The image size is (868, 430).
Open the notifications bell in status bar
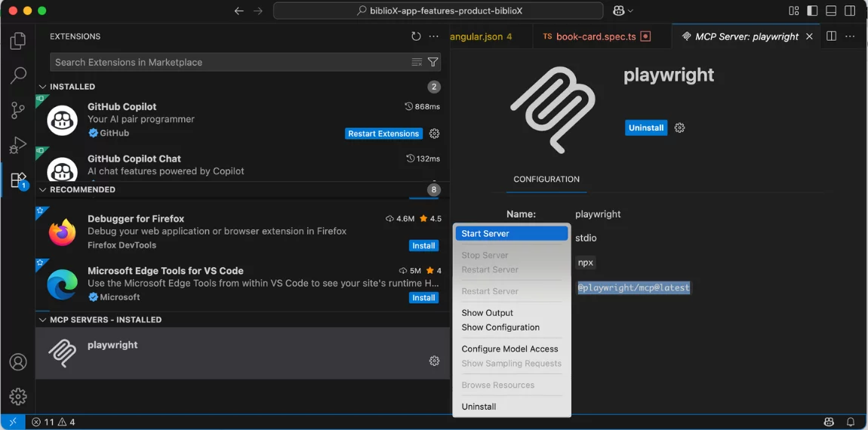pyautogui.click(x=851, y=422)
